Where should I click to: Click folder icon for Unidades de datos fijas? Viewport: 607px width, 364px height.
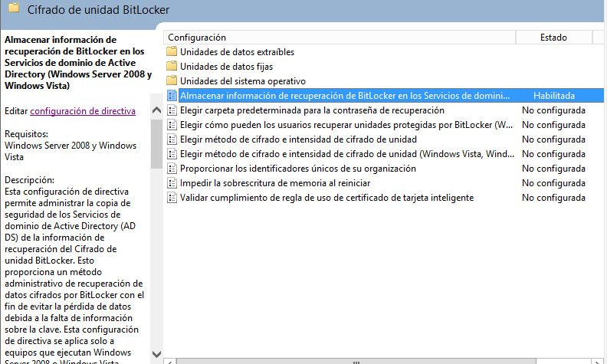coord(172,66)
